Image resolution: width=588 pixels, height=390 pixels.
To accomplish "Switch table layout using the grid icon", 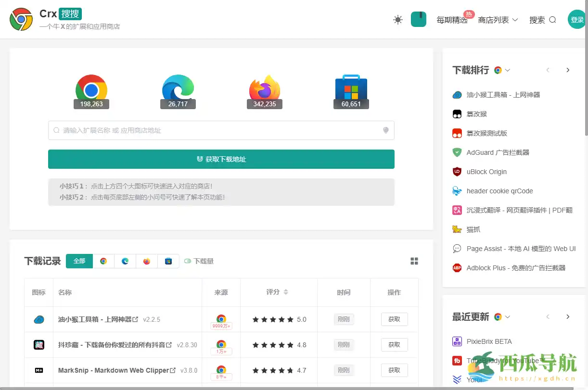I will tap(414, 261).
